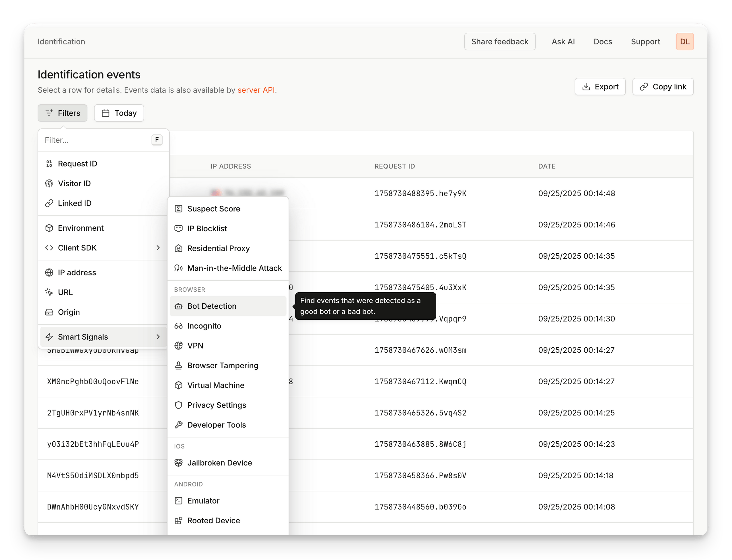Click visitor ID DWnAhbH0OUcyGNxvdSKY

93,507
